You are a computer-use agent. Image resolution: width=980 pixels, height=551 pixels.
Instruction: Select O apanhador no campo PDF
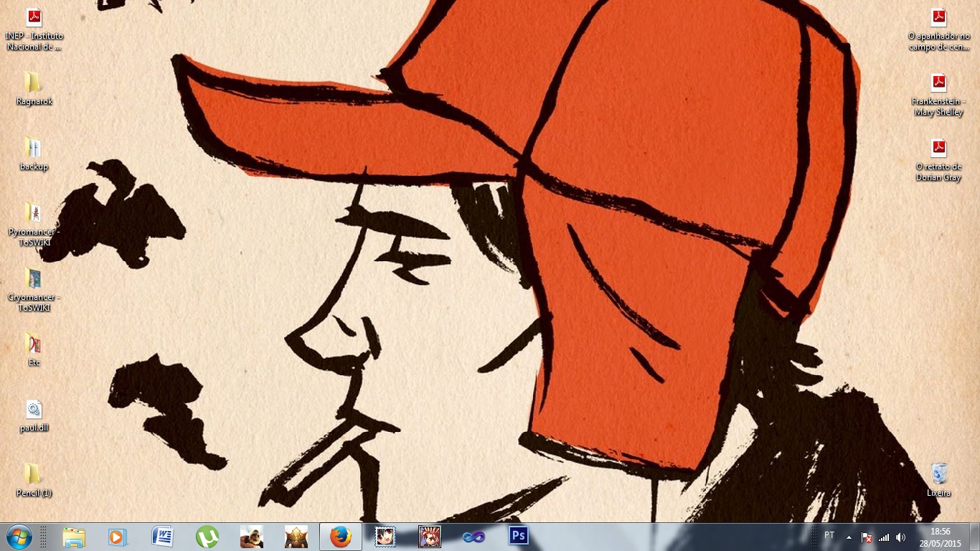[x=938, y=29]
